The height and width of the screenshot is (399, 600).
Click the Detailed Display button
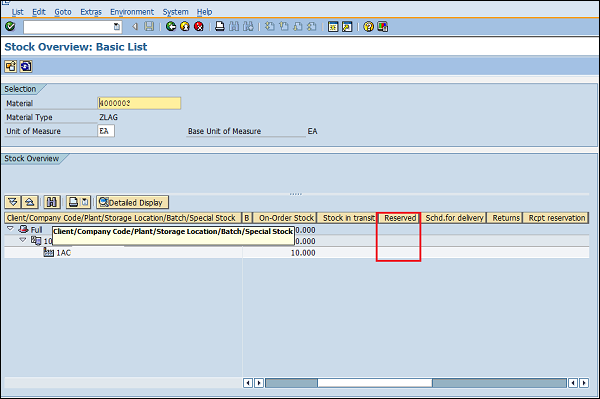(x=132, y=202)
